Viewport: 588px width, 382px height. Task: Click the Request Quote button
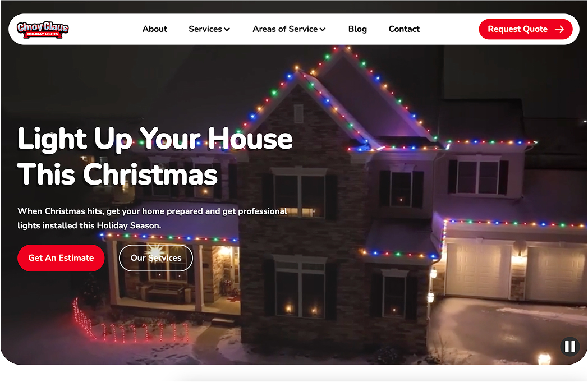pyautogui.click(x=525, y=29)
